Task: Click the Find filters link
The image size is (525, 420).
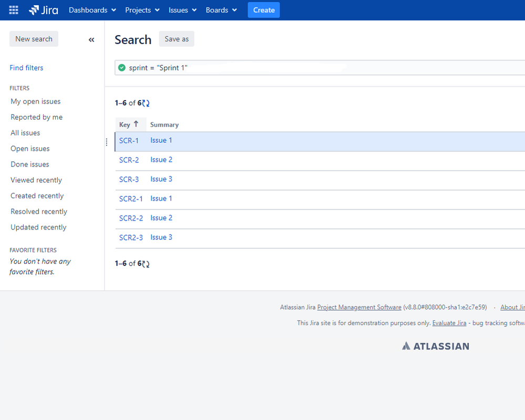Action: click(x=26, y=68)
